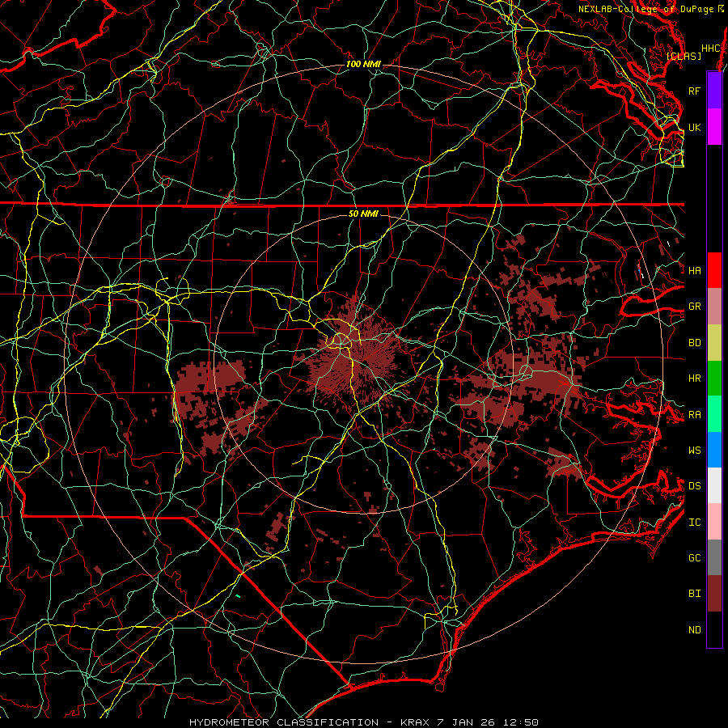The height and width of the screenshot is (728, 728).
Task: Click the DS legend label
Action: click(x=694, y=485)
